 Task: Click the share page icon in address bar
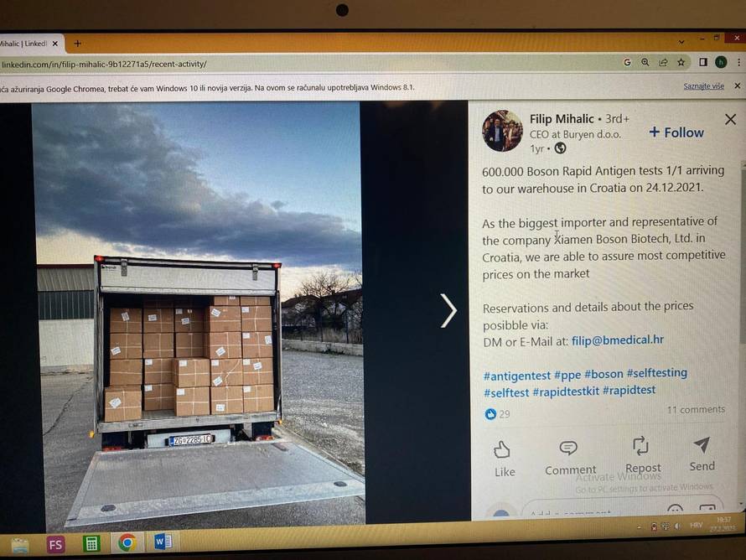point(663,62)
